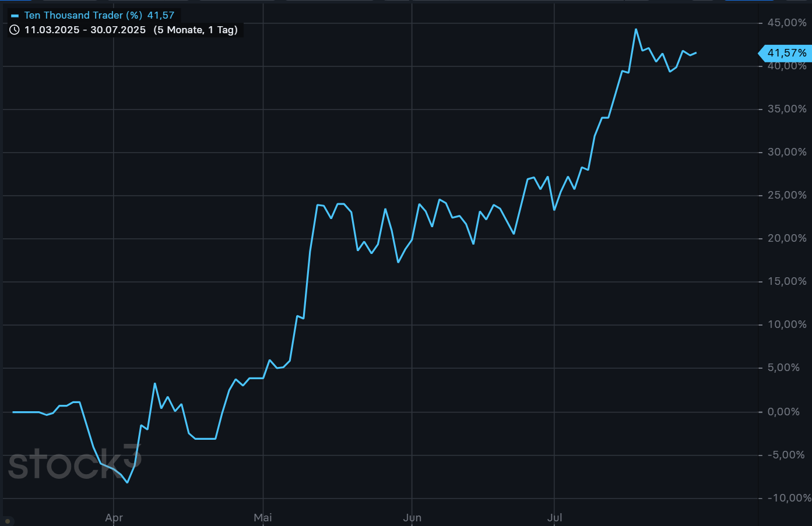Click the 30,00% axis label

[x=787, y=152]
